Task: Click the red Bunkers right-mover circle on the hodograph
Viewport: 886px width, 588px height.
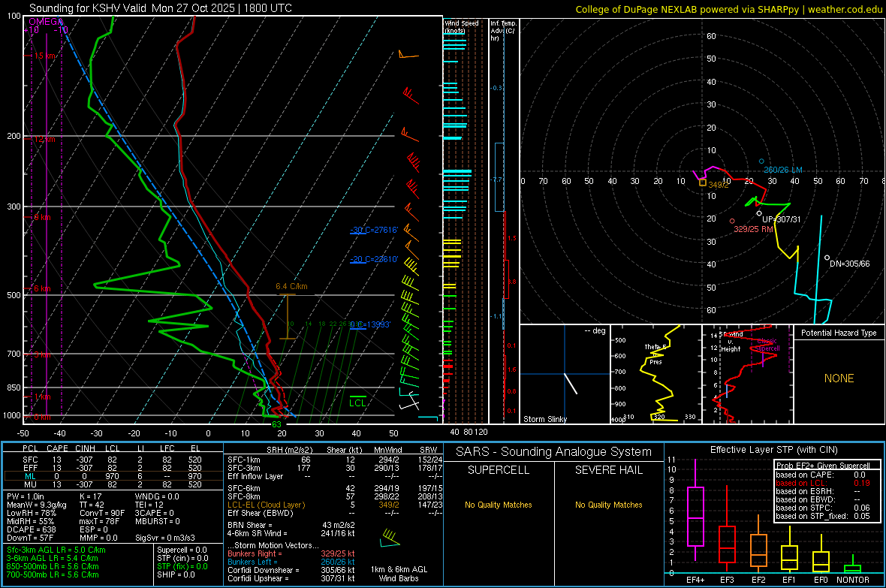Action: (x=732, y=221)
